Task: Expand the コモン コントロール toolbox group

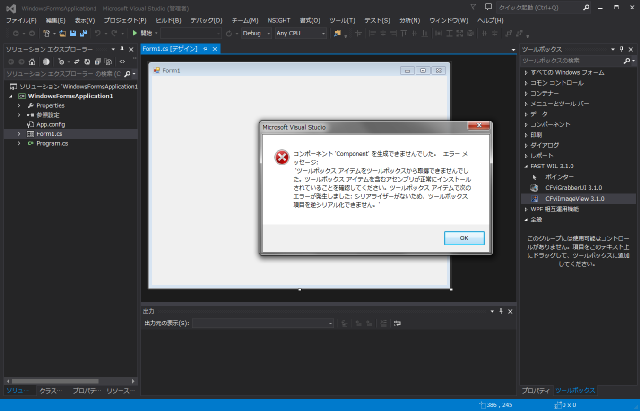Action: 526,83
